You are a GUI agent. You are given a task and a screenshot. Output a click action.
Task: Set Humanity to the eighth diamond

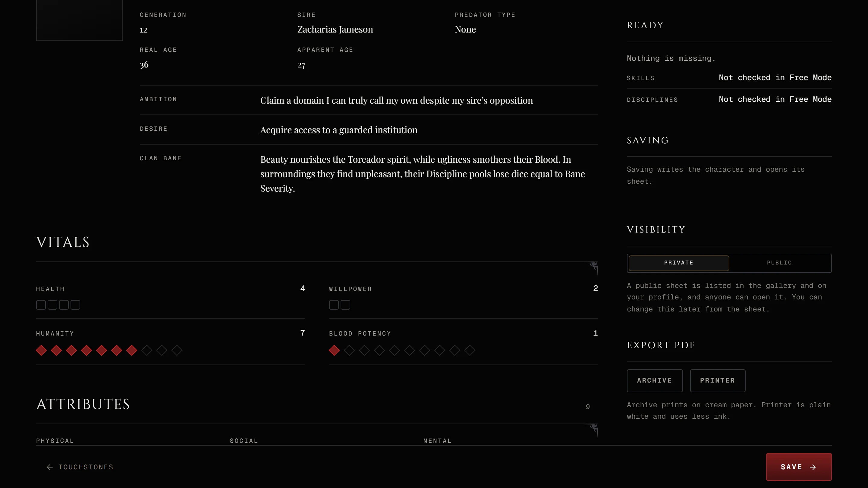[146, 350]
